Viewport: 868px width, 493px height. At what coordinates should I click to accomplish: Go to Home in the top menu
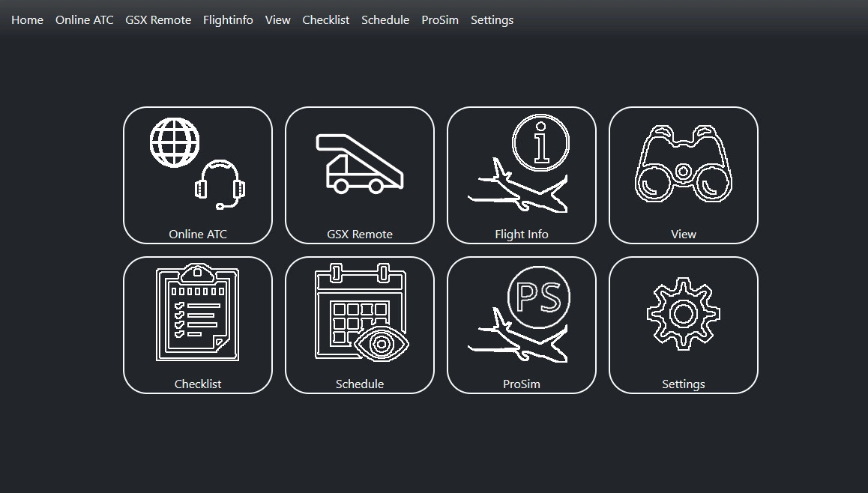pos(27,20)
